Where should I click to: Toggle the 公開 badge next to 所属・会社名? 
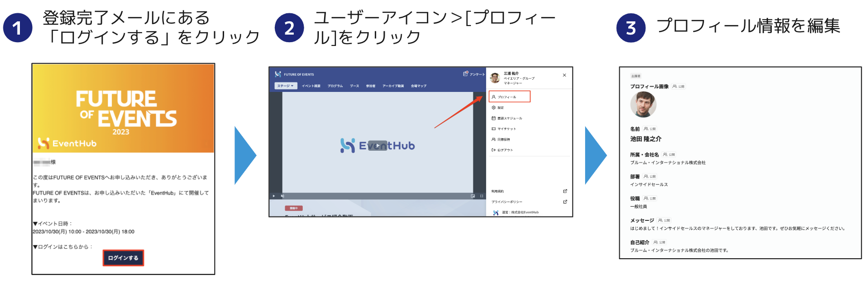coord(669,154)
